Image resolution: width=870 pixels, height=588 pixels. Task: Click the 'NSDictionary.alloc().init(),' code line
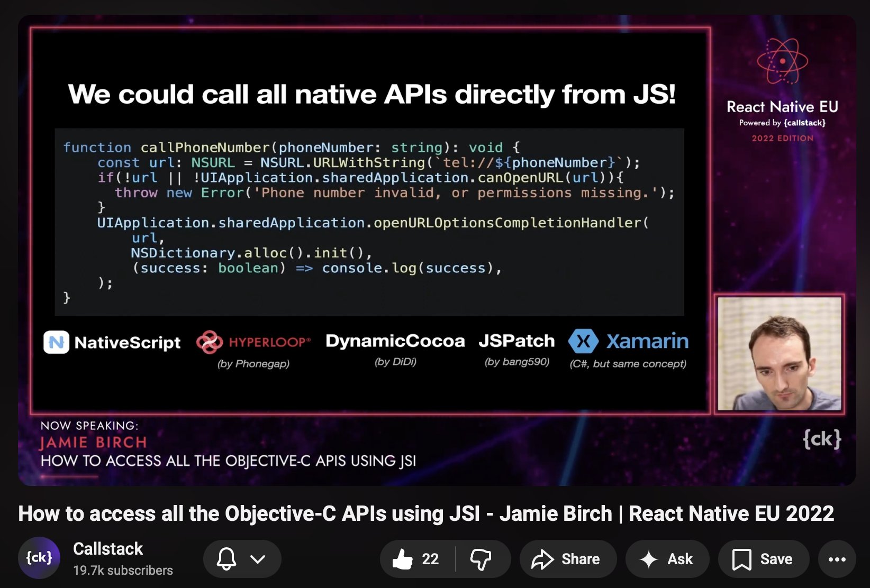[x=252, y=253]
